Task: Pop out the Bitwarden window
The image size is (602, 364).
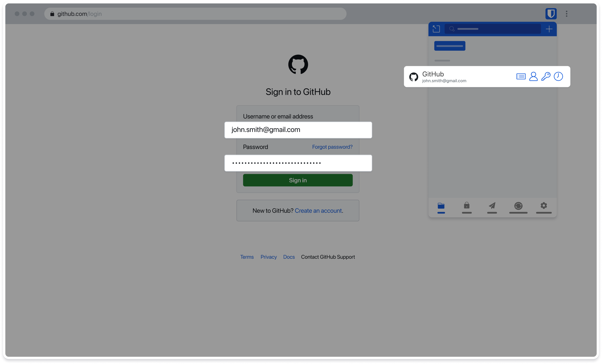Action: [x=436, y=29]
